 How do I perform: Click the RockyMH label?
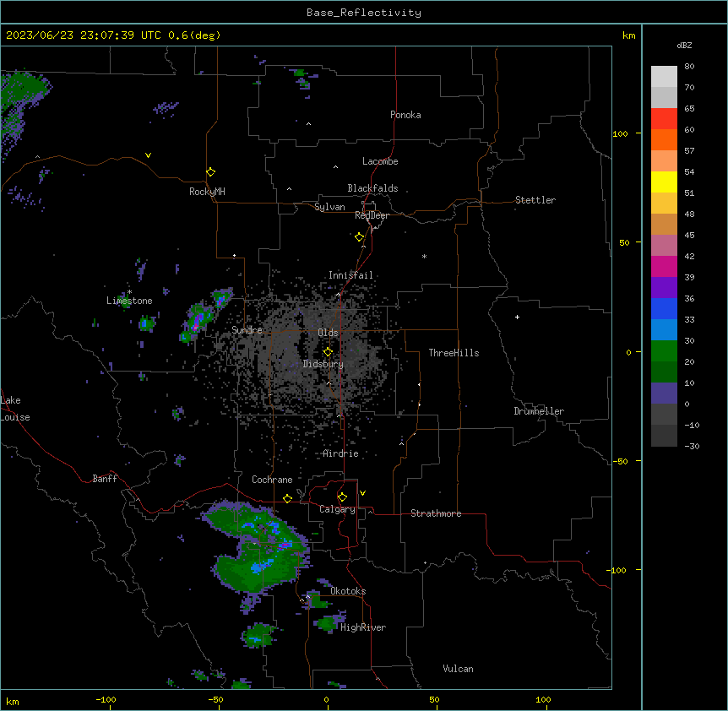coord(207,192)
